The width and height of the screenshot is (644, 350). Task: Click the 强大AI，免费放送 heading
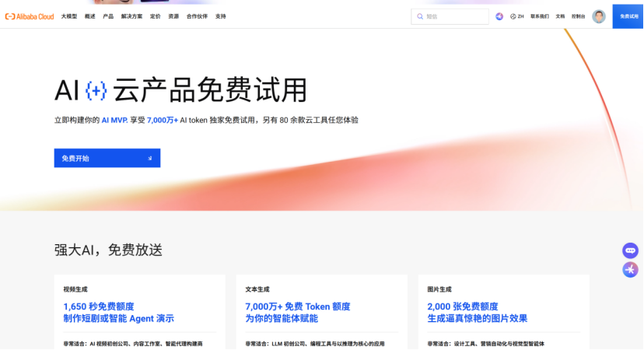tap(108, 250)
